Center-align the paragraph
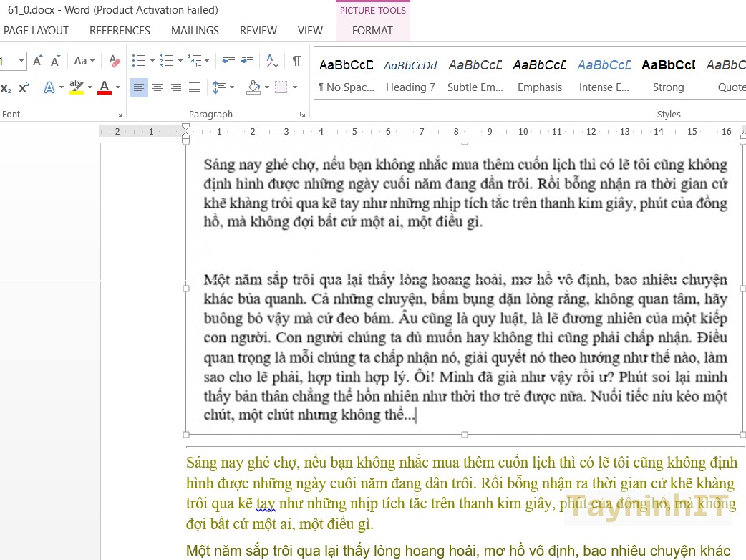Viewport: 746px width, 560px height. point(158,87)
